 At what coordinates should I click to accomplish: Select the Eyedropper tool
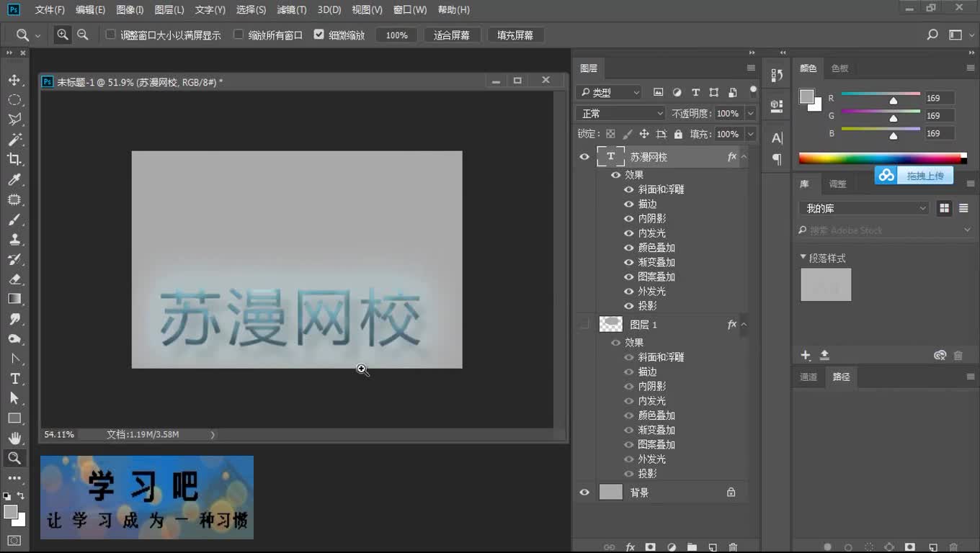15,179
